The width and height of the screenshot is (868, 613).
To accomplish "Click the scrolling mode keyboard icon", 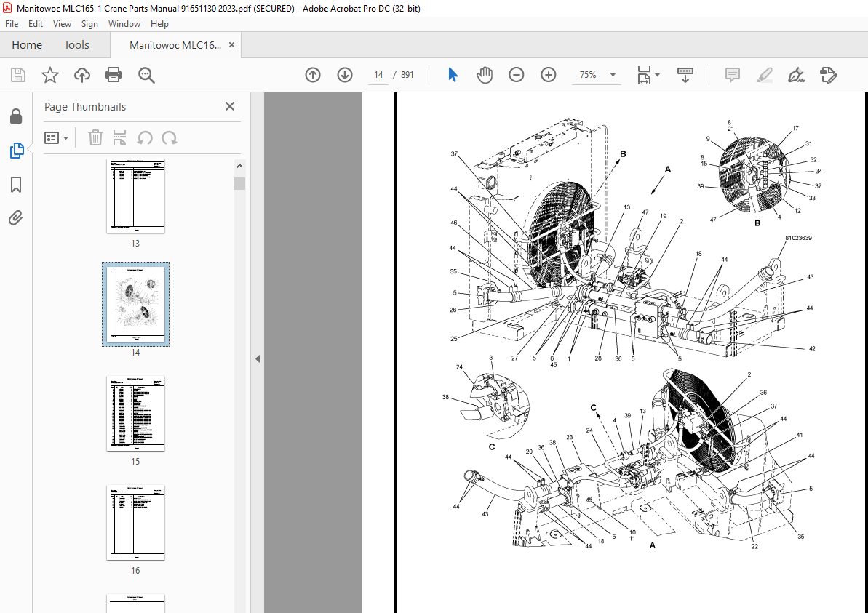I will 685,75.
